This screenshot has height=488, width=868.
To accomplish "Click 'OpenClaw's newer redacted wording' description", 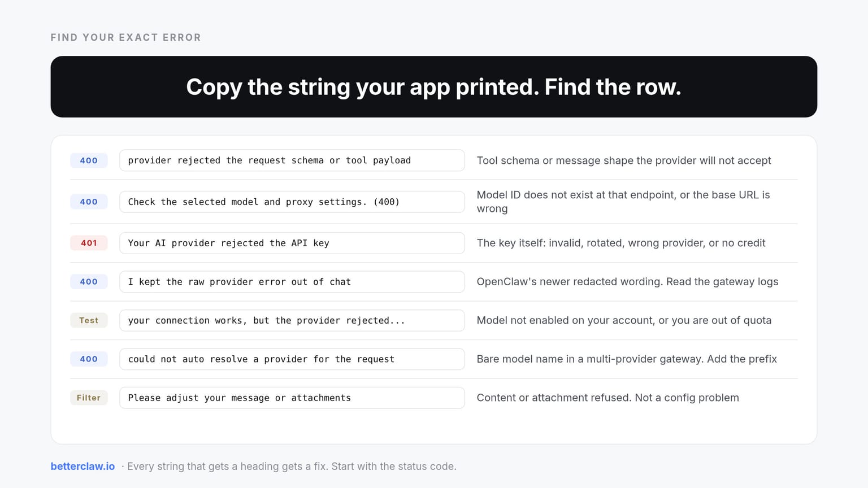I will click(x=627, y=282).
